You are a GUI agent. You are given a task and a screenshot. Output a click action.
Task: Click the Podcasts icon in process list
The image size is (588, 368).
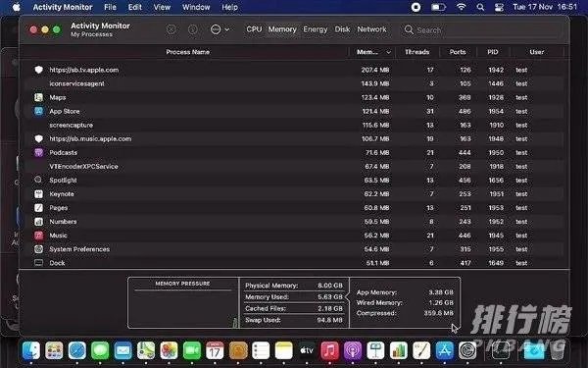pos(38,152)
